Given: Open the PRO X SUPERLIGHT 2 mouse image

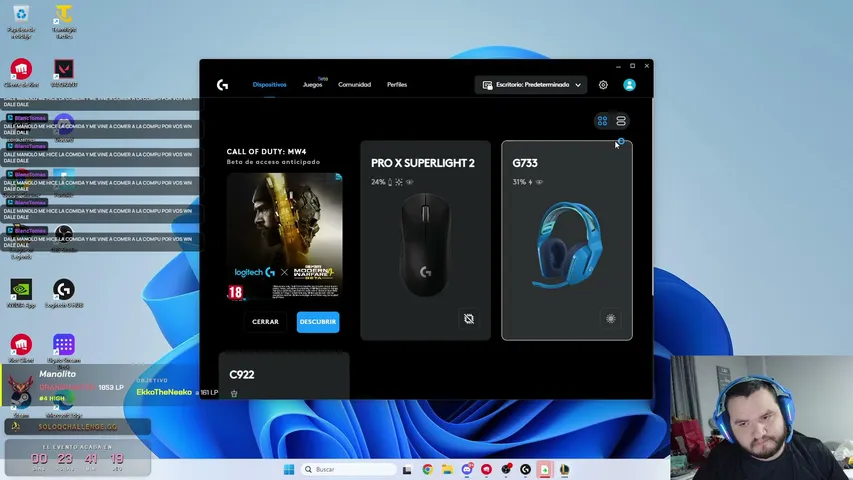Looking at the screenshot, I should (x=425, y=244).
